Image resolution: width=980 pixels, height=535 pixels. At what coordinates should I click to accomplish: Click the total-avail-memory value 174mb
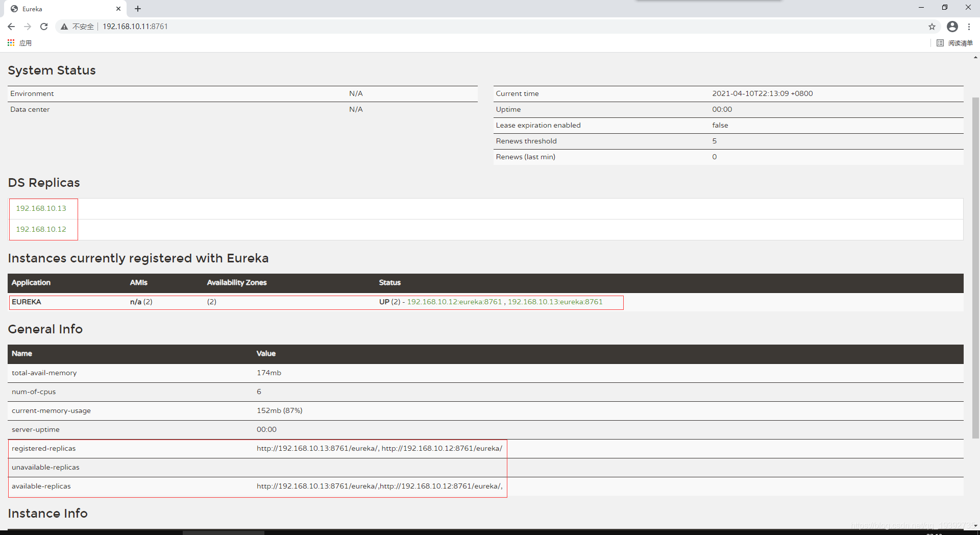point(269,373)
